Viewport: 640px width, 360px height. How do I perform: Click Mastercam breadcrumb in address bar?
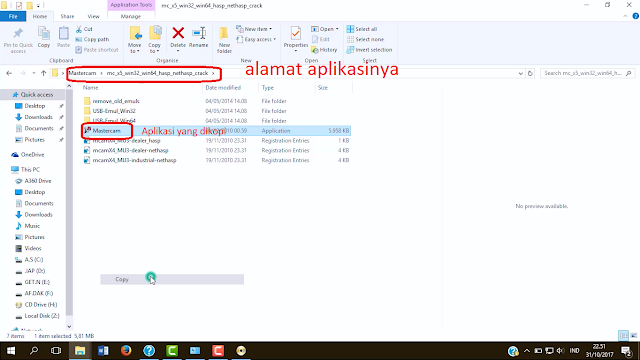[x=82, y=73]
